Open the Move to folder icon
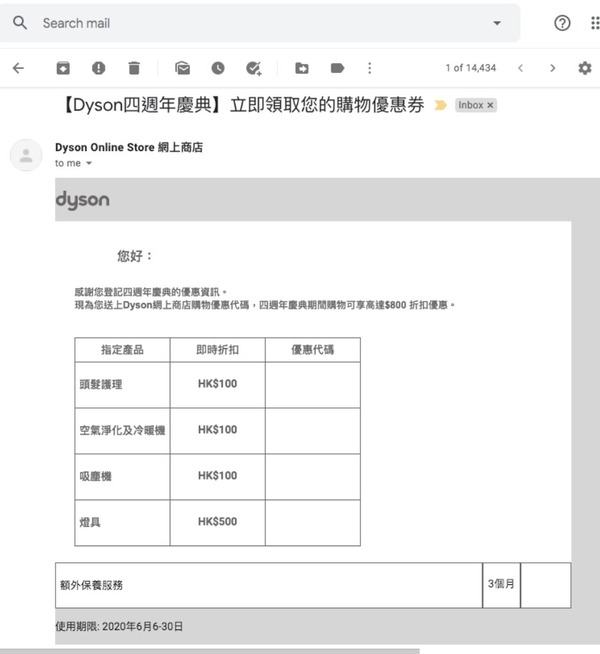The height and width of the screenshot is (654, 600). [302, 68]
